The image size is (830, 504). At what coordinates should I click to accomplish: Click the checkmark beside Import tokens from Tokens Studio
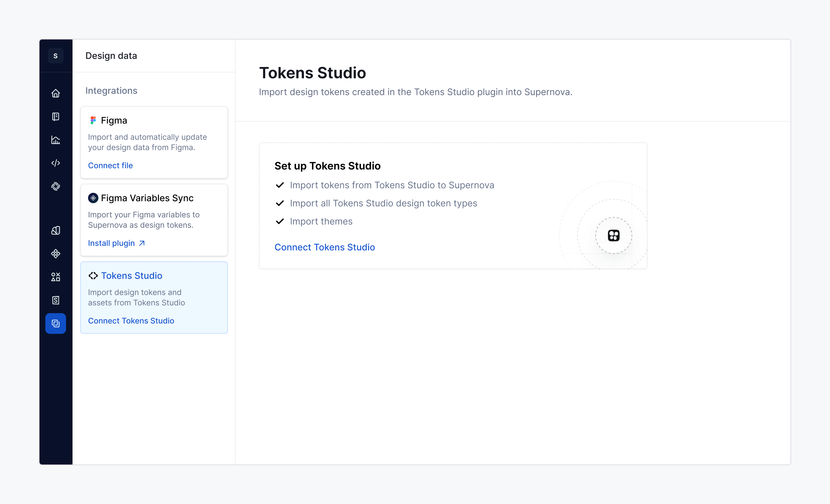pyautogui.click(x=280, y=185)
